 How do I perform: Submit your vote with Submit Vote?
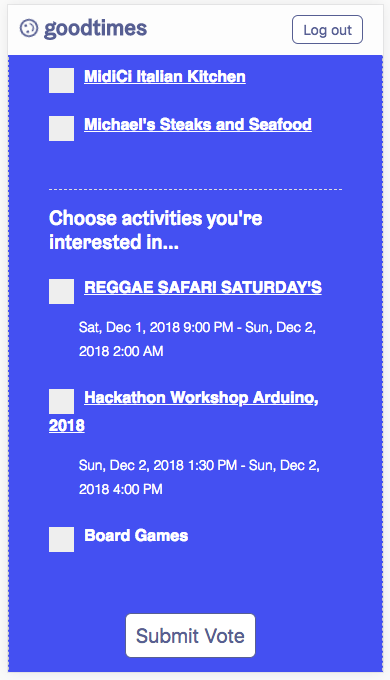[x=190, y=636]
